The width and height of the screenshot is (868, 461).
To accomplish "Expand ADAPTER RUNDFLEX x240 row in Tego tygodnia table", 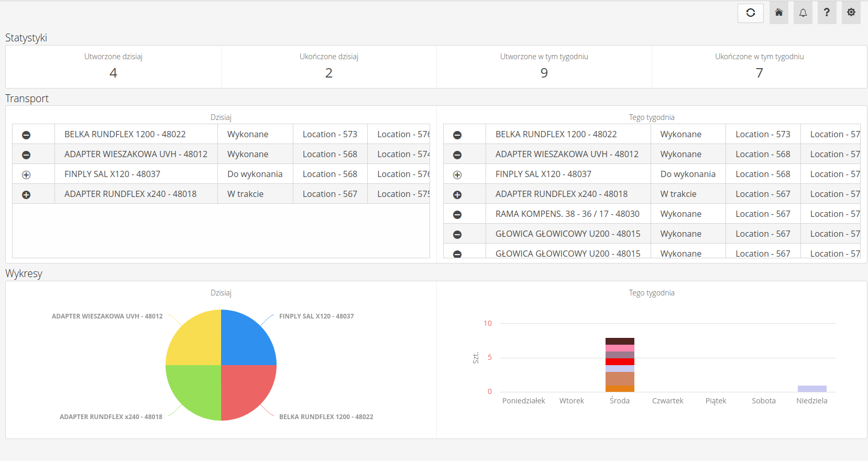I will point(457,195).
